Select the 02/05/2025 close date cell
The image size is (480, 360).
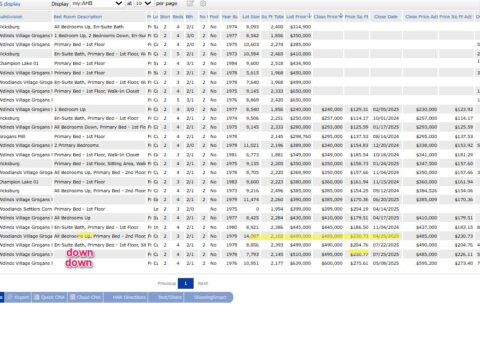386,109
